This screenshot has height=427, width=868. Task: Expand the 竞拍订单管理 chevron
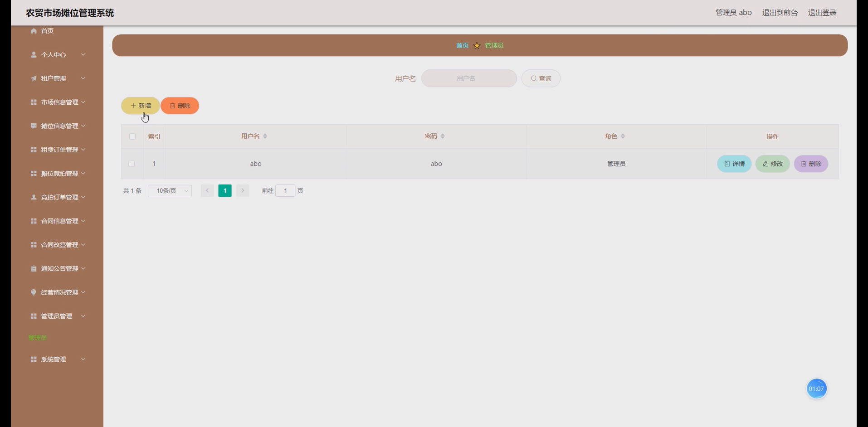click(83, 197)
